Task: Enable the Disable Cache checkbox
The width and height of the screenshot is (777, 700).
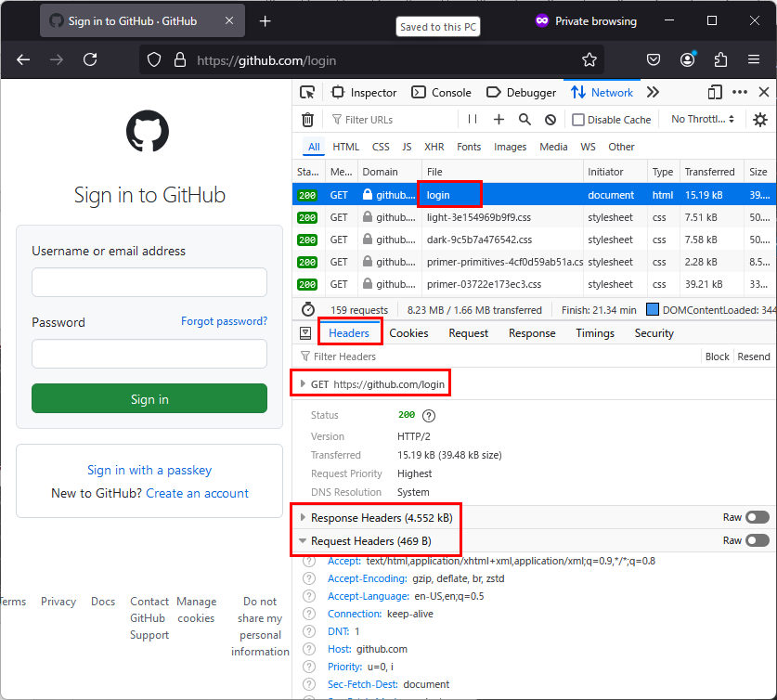Action: pos(577,120)
